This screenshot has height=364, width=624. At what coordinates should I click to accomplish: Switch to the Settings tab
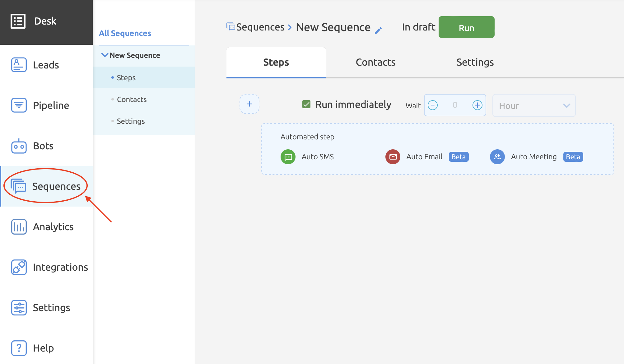pos(475,62)
